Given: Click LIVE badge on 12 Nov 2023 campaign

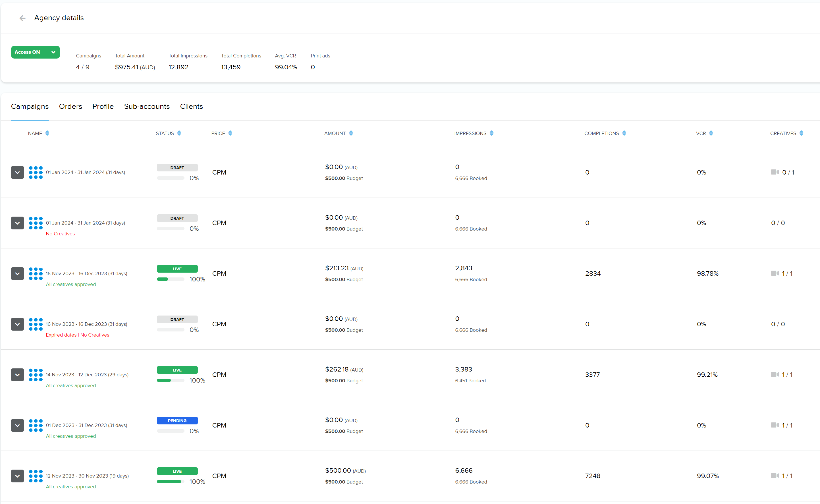Looking at the screenshot, I should click(x=177, y=472).
